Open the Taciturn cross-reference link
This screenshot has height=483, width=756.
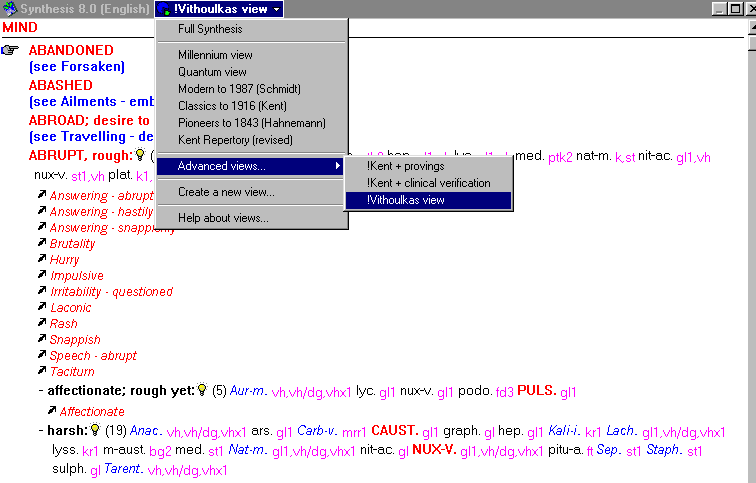(x=72, y=371)
